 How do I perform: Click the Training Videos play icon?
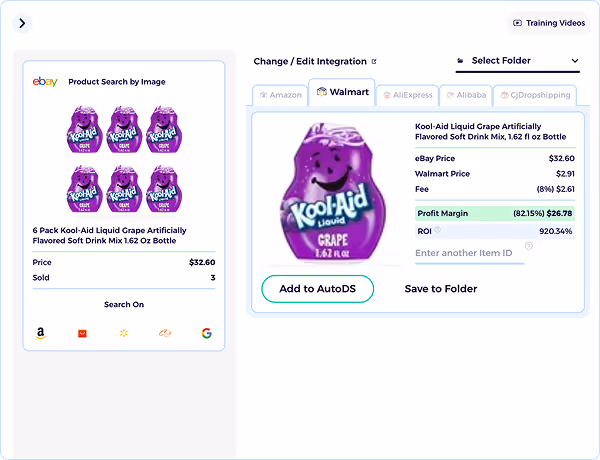point(517,23)
